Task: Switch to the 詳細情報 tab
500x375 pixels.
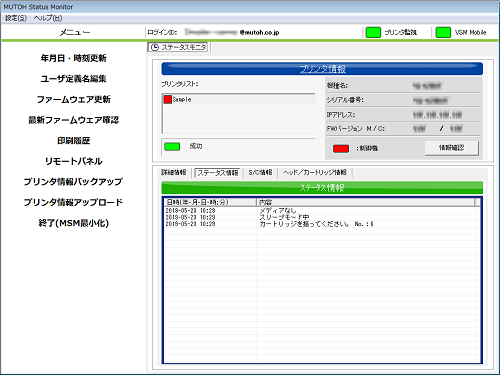Action: click(174, 172)
